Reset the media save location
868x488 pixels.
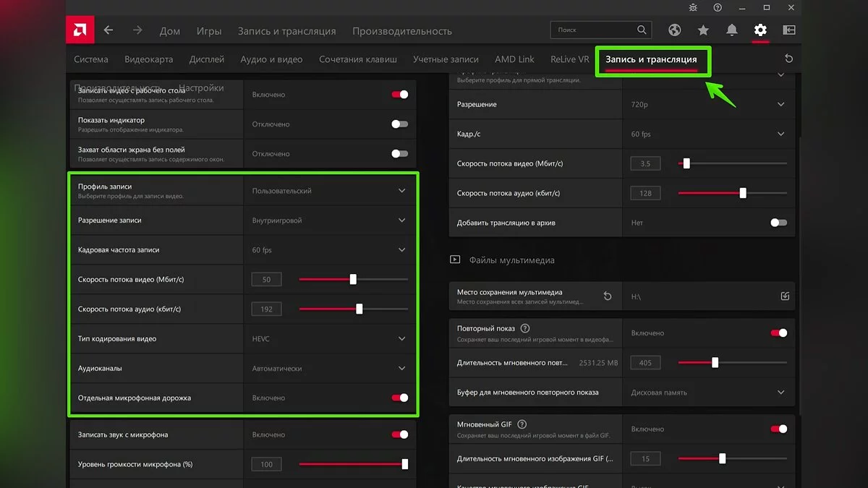[608, 296]
